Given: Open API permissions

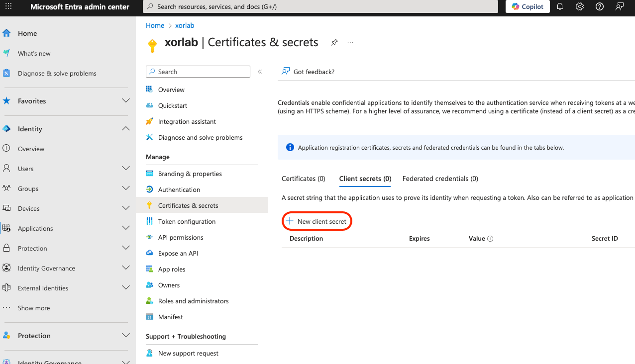Looking at the screenshot, I should [x=181, y=237].
